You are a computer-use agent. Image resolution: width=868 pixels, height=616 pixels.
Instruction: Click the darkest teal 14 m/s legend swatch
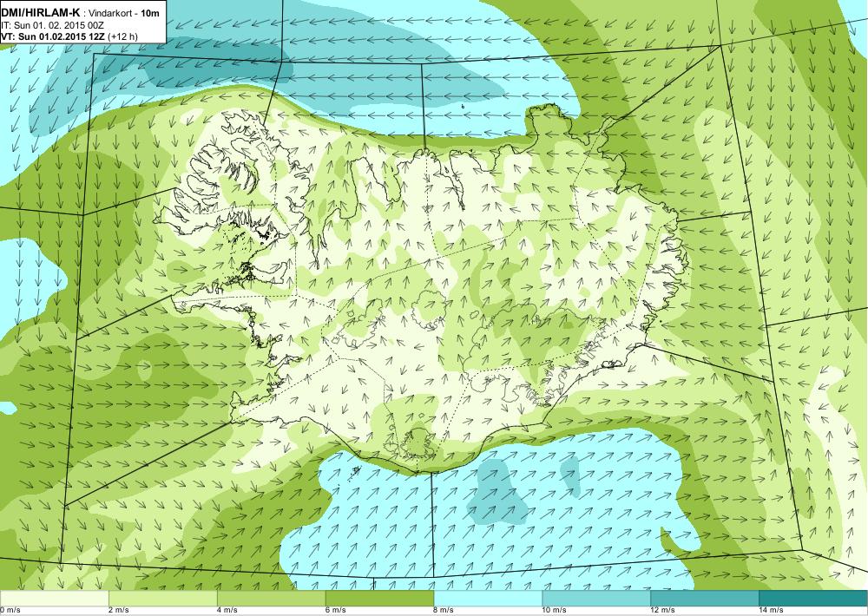[814, 598]
